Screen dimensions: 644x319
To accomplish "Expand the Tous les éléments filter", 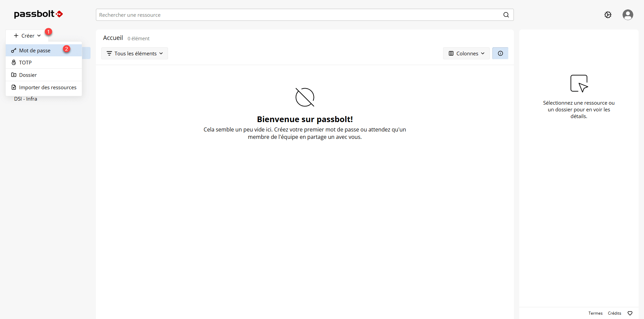I will tap(135, 53).
